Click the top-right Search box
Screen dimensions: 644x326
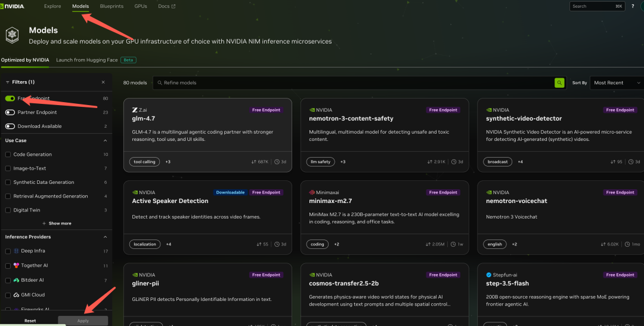tap(597, 6)
